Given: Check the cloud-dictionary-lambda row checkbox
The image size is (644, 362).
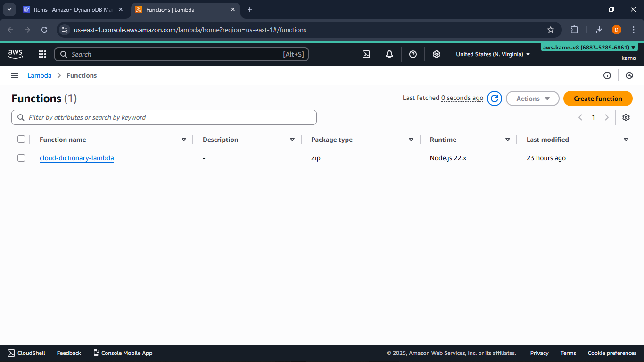Looking at the screenshot, I should pyautogui.click(x=21, y=158).
